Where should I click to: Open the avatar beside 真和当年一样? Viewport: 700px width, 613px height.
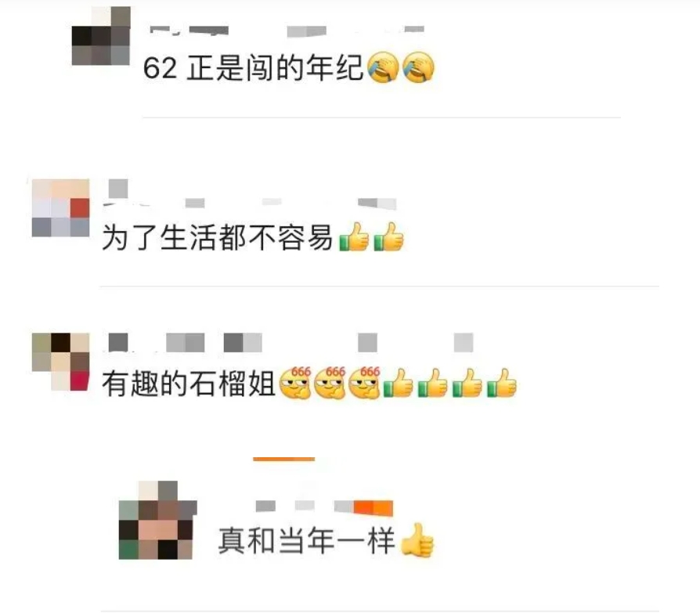(x=157, y=520)
